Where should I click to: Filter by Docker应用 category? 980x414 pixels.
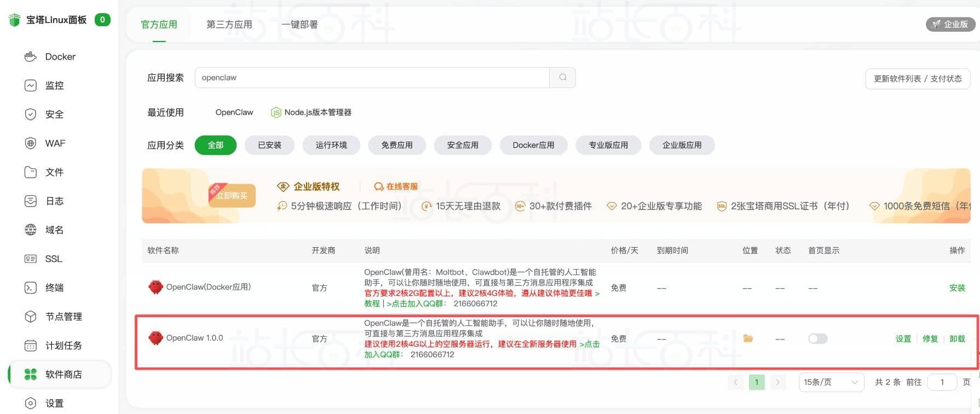(533, 145)
